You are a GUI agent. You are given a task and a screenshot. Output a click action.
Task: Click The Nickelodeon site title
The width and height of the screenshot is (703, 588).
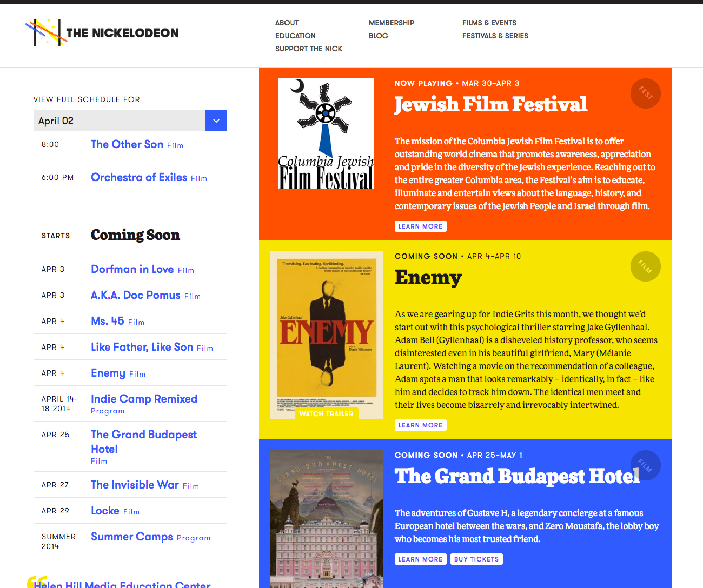pos(122,33)
